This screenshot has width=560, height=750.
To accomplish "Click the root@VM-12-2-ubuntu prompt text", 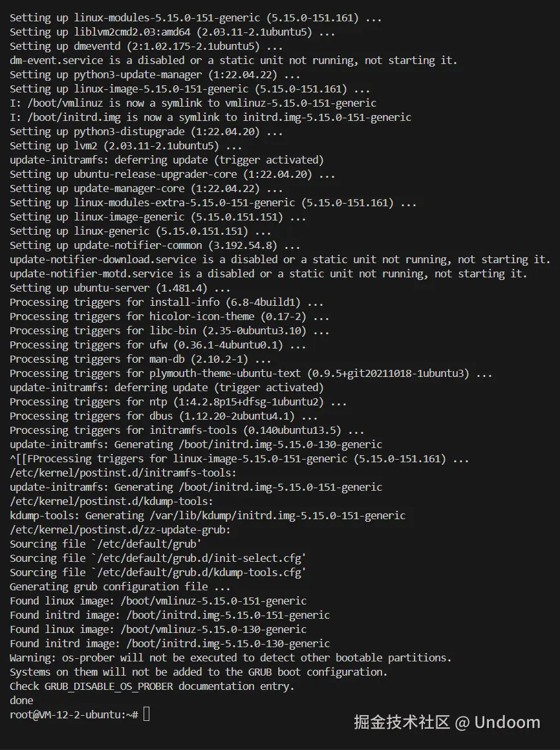I will tap(74, 714).
